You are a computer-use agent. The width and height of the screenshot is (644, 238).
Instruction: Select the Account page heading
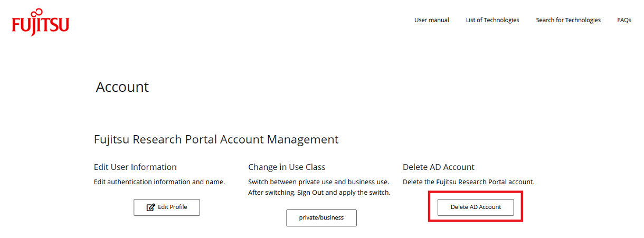[x=122, y=87]
